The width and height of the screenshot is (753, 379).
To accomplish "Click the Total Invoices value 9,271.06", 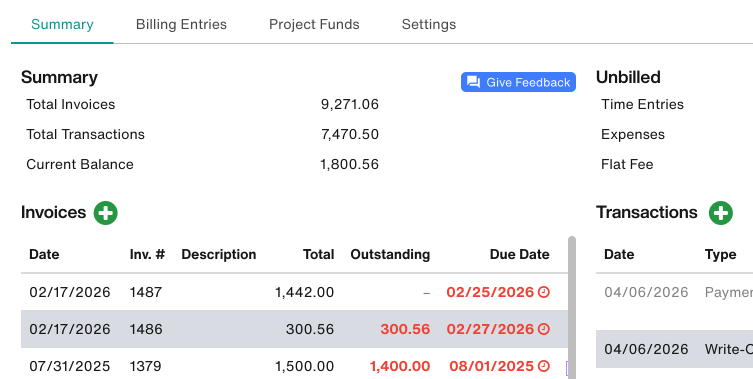I will [x=350, y=105].
